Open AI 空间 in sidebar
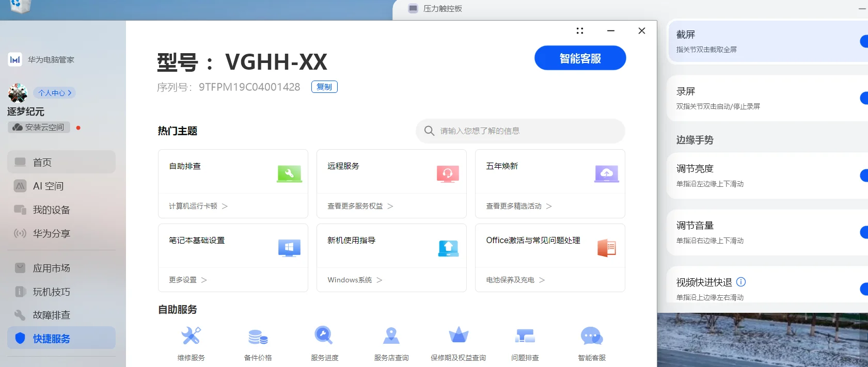 (61, 186)
